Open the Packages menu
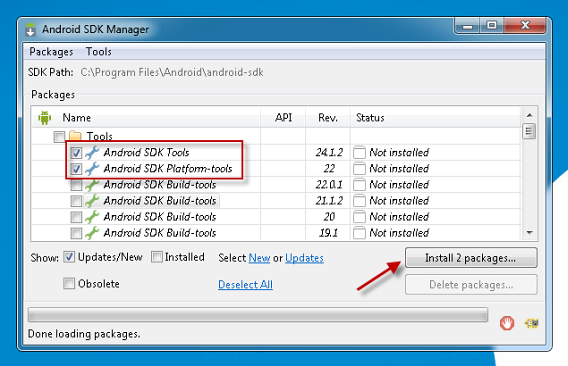The height and width of the screenshot is (366, 568). (x=51, y=52)
